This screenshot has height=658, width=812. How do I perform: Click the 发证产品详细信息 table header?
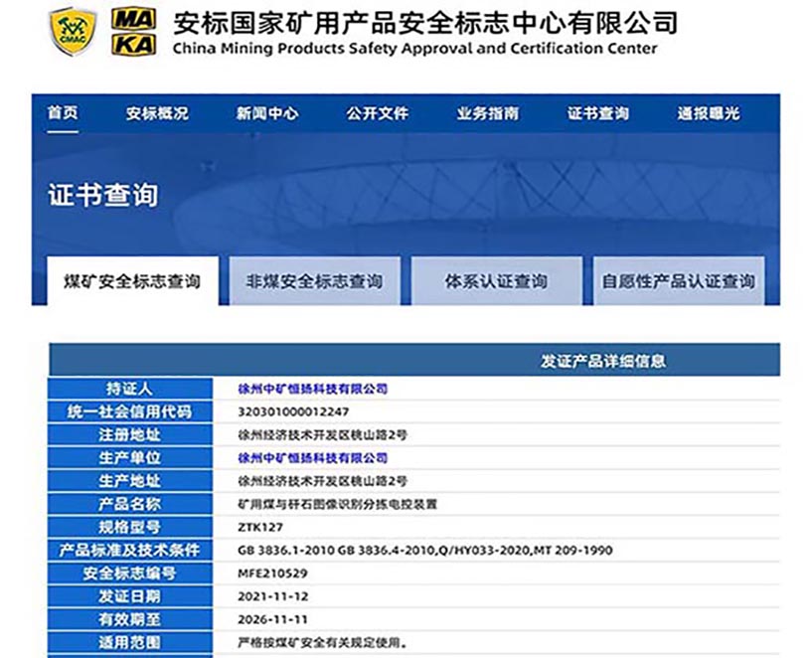(x=602, y=361)
